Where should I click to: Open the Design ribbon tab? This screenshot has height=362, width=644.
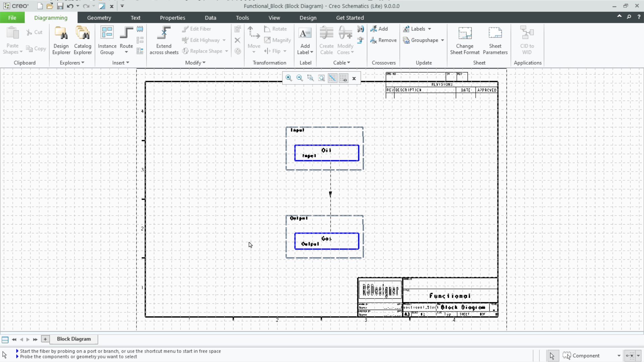click(x=308, y=17)
